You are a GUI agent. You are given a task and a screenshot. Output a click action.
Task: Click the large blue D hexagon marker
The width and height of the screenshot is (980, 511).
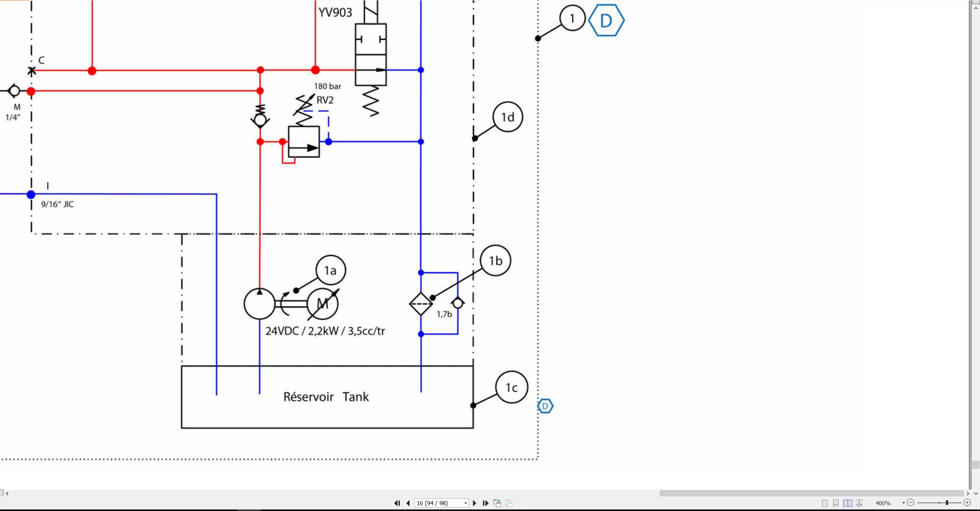click(606, 20)
